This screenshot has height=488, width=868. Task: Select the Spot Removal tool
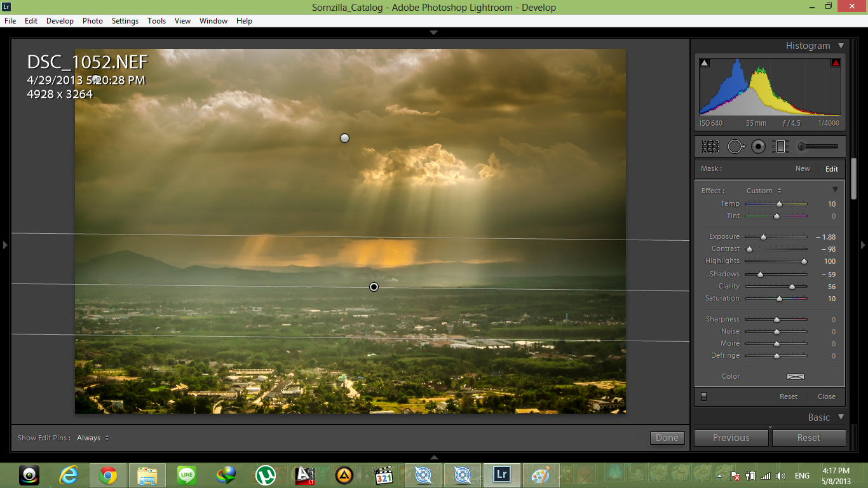735,147
